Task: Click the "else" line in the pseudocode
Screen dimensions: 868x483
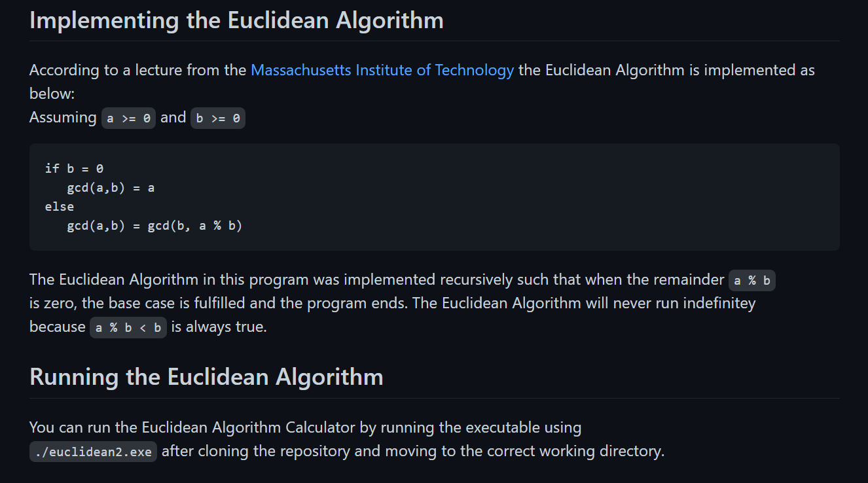Action: 60,206
